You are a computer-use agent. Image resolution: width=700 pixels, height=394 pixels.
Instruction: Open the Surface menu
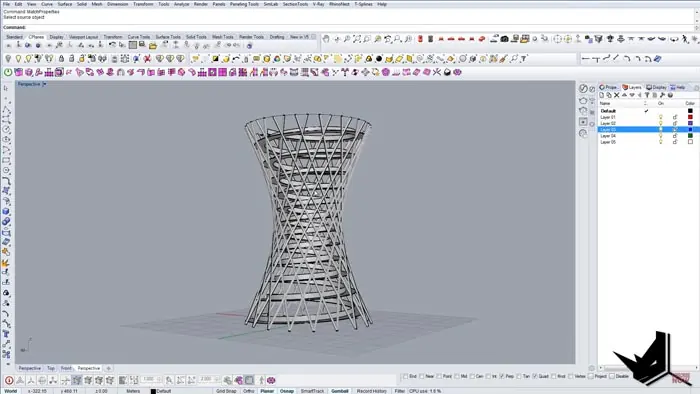click(65, 4)
